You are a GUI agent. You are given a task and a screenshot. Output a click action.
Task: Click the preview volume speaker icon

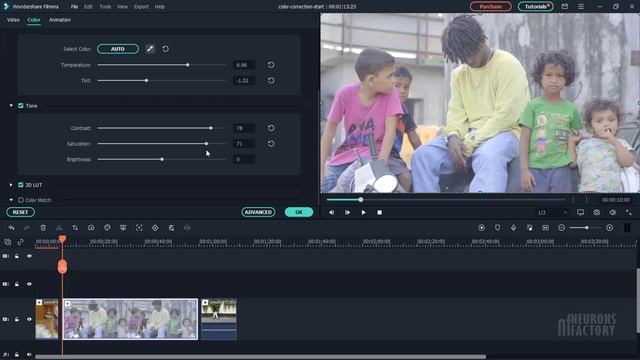point(612,212)
